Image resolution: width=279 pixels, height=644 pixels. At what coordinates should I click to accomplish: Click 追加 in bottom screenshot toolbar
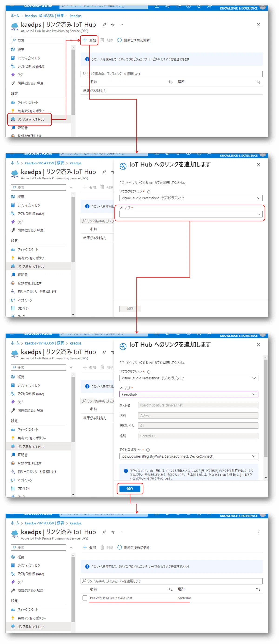point(90,547)
